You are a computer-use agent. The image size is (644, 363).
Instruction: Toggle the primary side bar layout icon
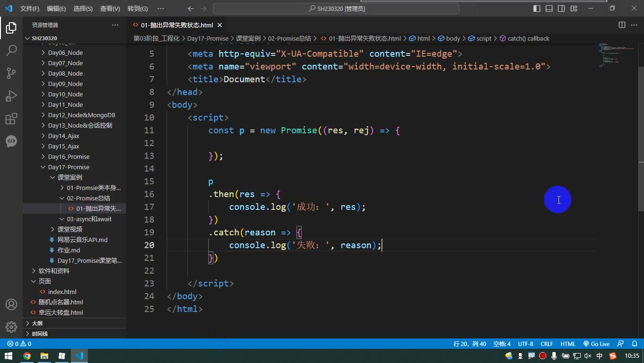click(537, 9)
